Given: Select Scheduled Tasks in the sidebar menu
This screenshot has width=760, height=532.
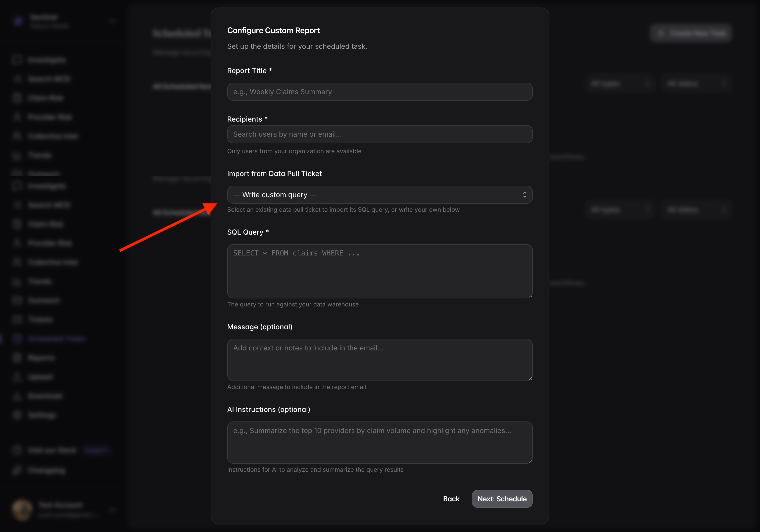Looking at the screenshot, I should pyautogui.click(x=57, y=338).
